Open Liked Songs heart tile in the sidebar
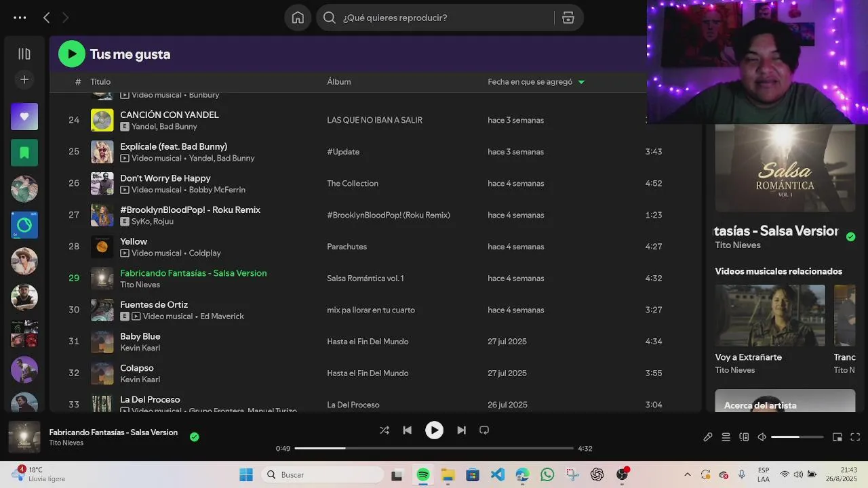Image resolution: width=868 pixels, height=488 pixels. [24, 117]
